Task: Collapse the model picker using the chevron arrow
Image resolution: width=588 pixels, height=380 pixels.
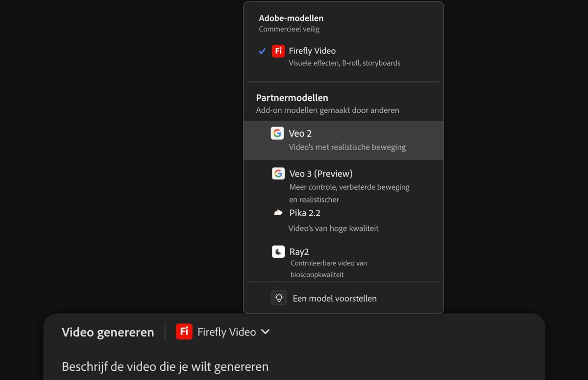Action: pyautogui.click(x=265, y=332)
